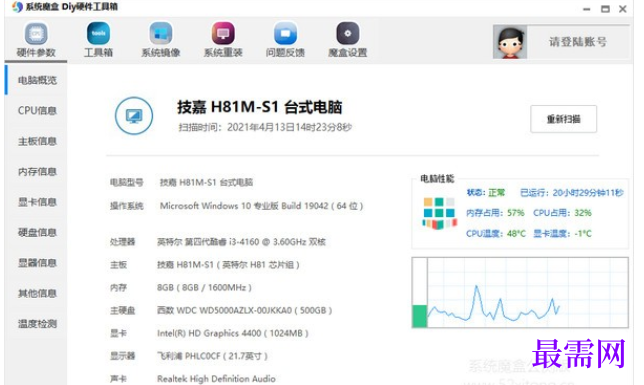Click the 电脑型号 label

coord(126,182)
